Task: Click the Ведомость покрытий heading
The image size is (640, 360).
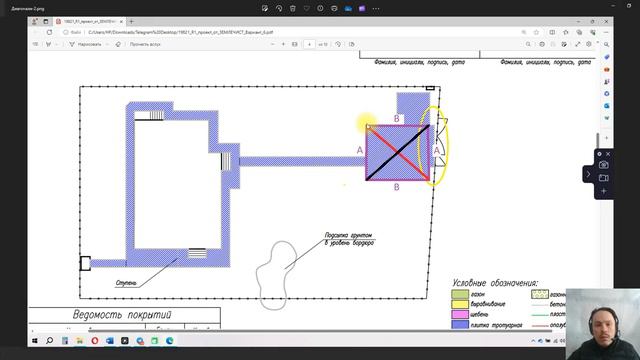Action: tap(122, 315)
